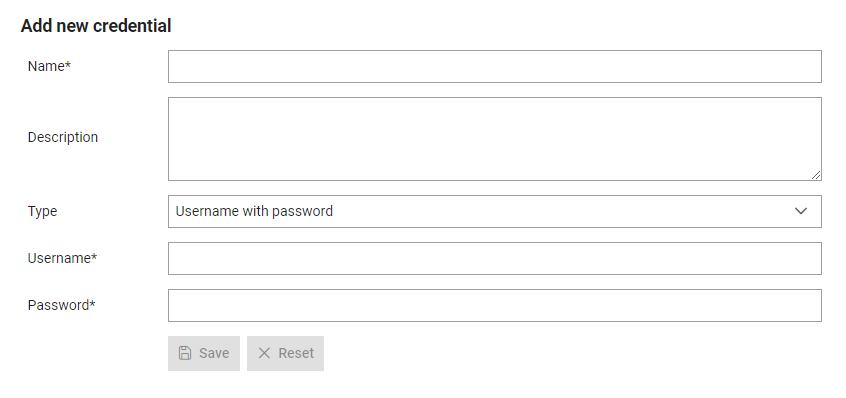Click the Save button
Viewport: 846px width, 398px height.
[x=204, y=353]
